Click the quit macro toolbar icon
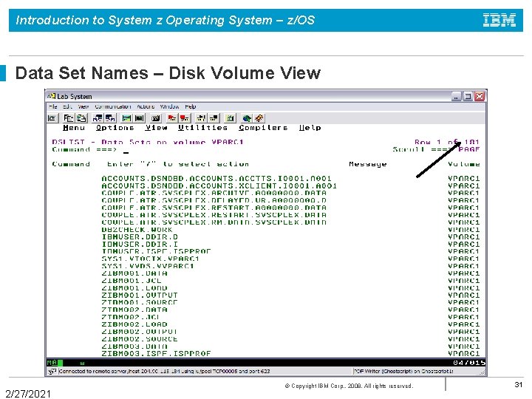Image resolution: width=532 pixels, height=399 pixels. pyautogui.click(x=214, y=118)
